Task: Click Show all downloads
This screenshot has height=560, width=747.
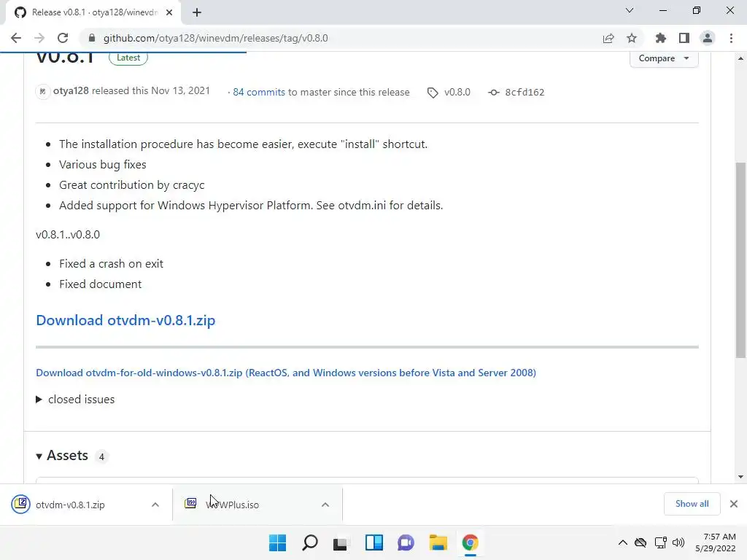Action: coord(692,504)
